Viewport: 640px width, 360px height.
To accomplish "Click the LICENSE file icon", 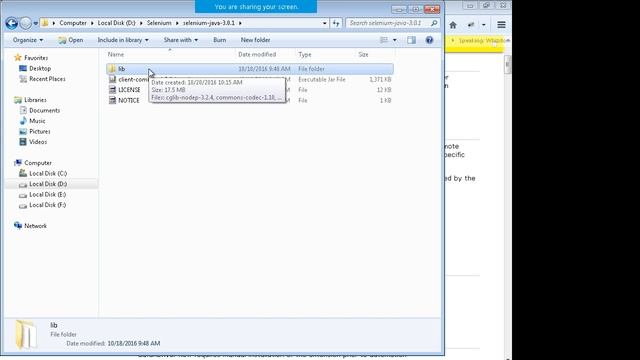I will pos(112,90).
